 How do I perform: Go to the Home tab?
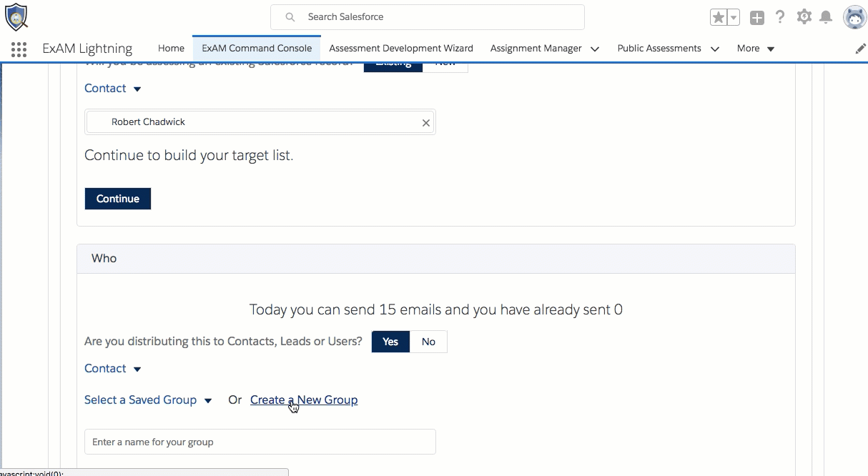pyautogui.click(x=171, y=49)
